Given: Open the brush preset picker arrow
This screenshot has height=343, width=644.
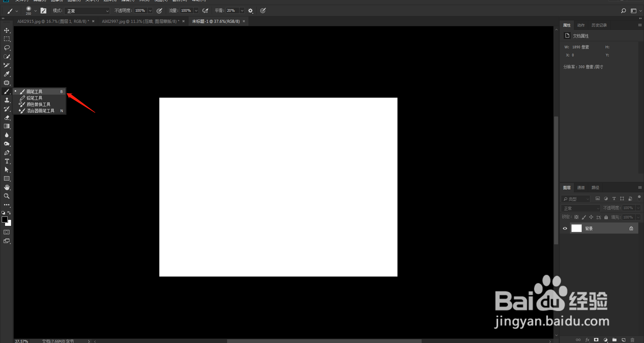Looking at the screenshot, I should [x=36, y=11].
